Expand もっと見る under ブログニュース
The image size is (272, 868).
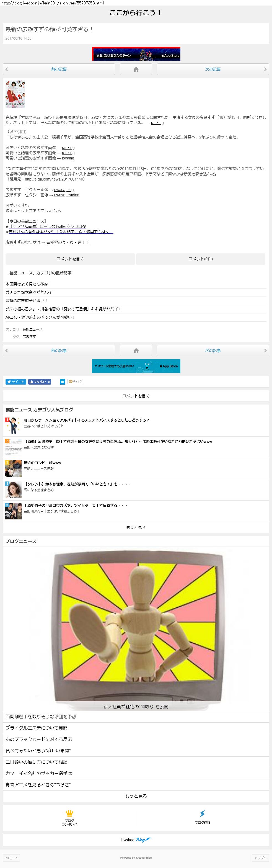tap(136, 796)
